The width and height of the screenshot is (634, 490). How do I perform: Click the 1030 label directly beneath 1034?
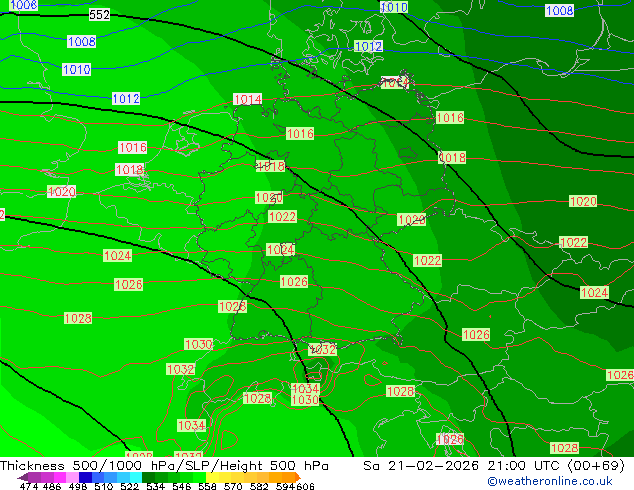[305, 400]
